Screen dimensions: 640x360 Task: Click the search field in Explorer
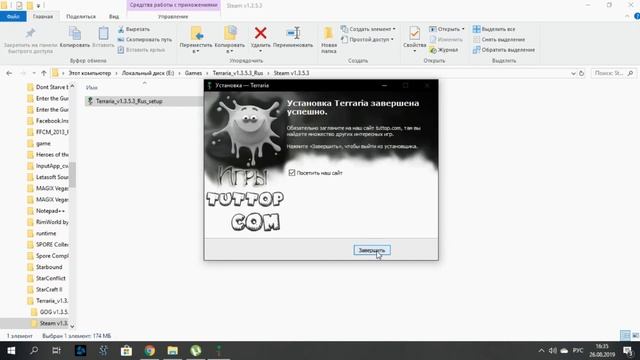613,73
